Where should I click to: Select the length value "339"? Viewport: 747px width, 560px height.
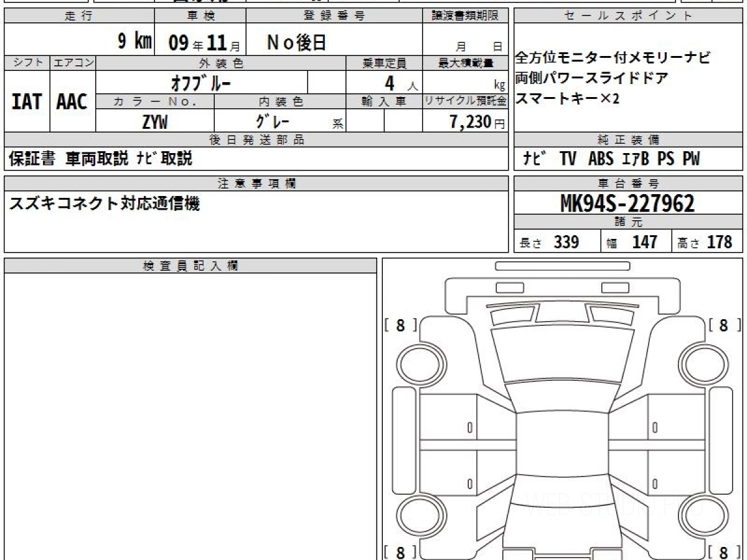tap(566, 242)
